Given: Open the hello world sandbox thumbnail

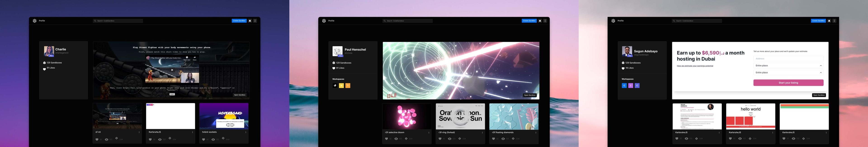Looking at the screenshot, I should pos(750,116).
